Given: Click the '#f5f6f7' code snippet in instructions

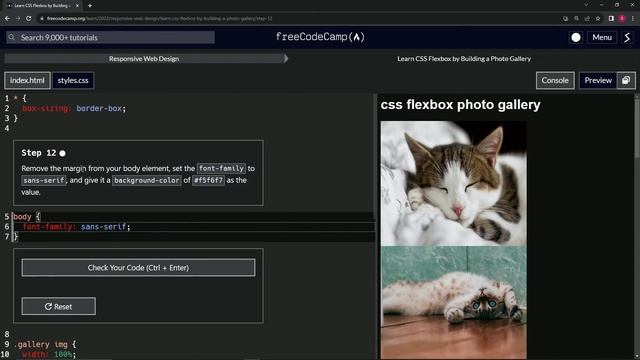Looking at the screenshot, I should pos(208,180).
